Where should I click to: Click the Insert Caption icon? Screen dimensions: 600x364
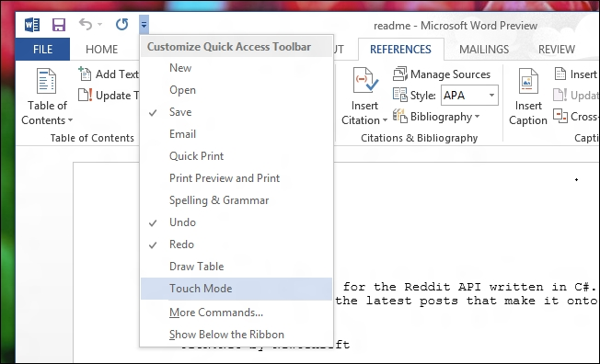(528, 81)
